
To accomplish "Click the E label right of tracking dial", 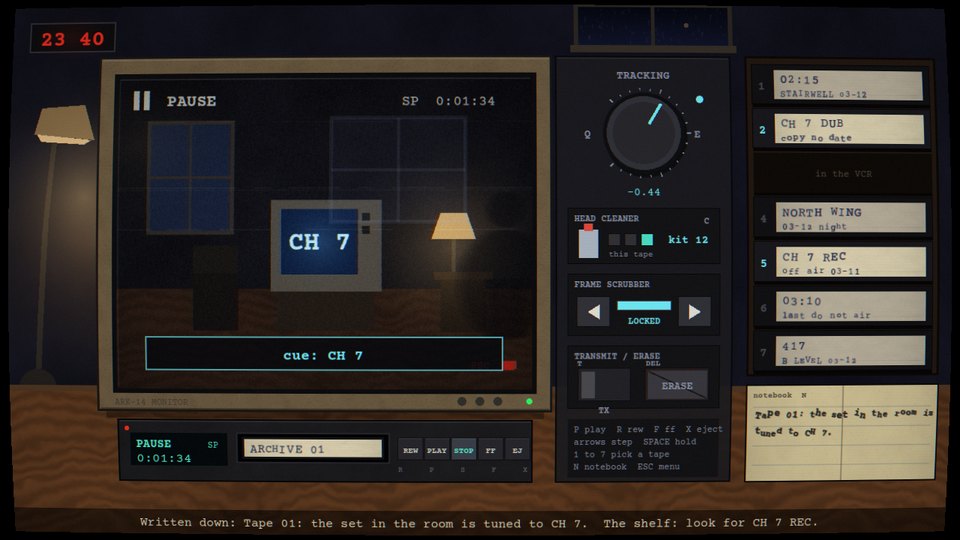I will pyautogui.click(x=697, y=134).
